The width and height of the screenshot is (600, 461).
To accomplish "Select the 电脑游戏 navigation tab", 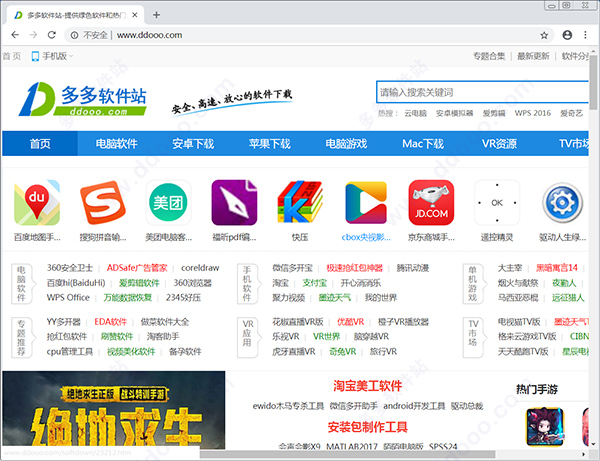I will pyautogui.click(x=346, y=143).
